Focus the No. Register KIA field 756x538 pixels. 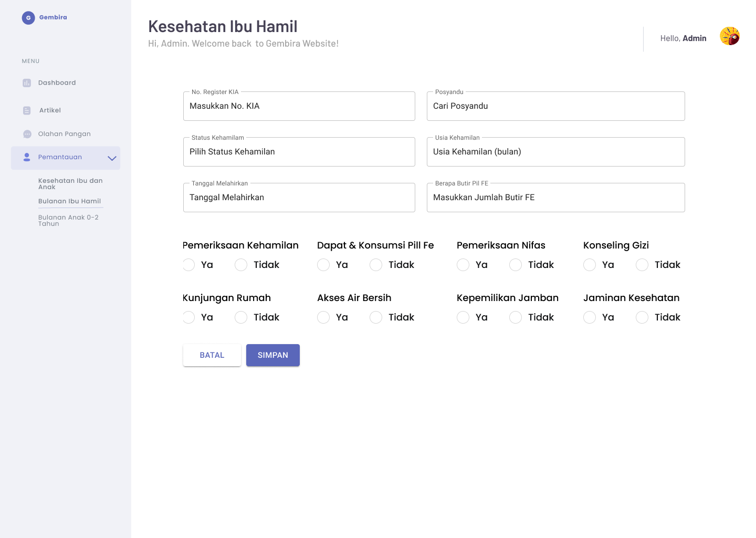(299, 106)
